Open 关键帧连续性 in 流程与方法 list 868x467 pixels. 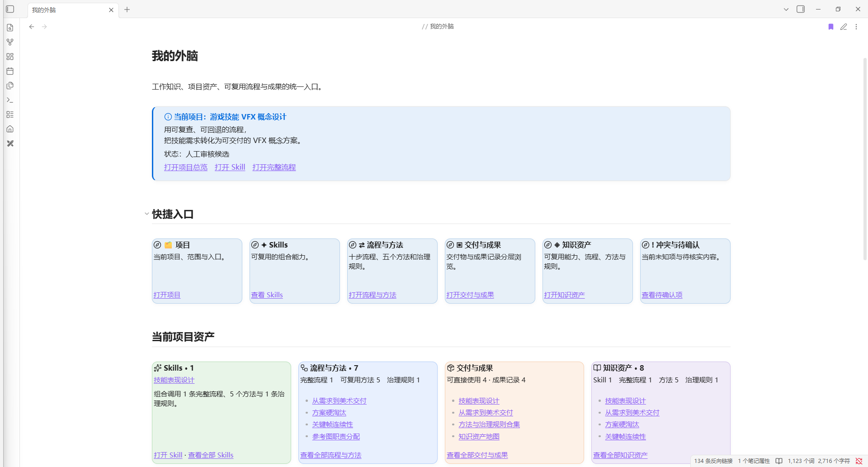pyautogui.click(x=333, y=424)
